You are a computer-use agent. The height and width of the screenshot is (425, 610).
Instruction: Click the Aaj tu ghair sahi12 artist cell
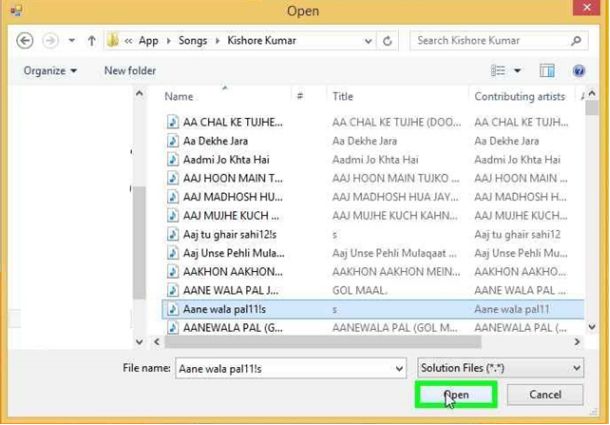click(x=517, y=234)
